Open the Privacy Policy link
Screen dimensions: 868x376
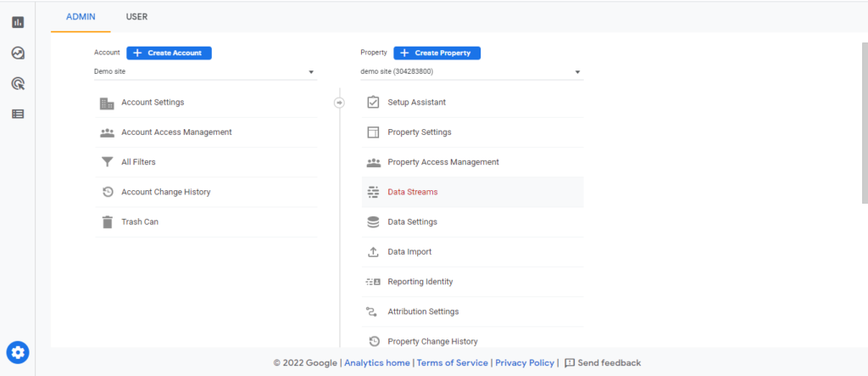(x=524, y=363)
